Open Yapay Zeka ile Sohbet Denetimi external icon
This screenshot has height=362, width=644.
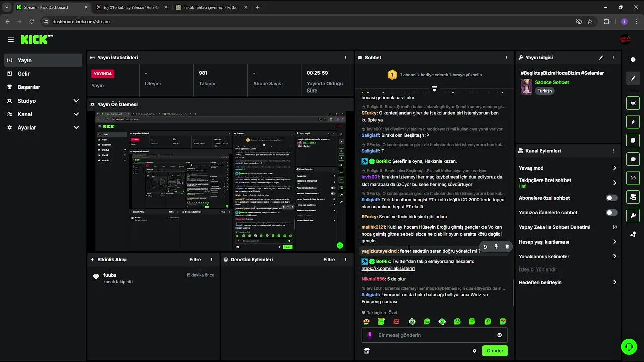click(x=614, y=227)
